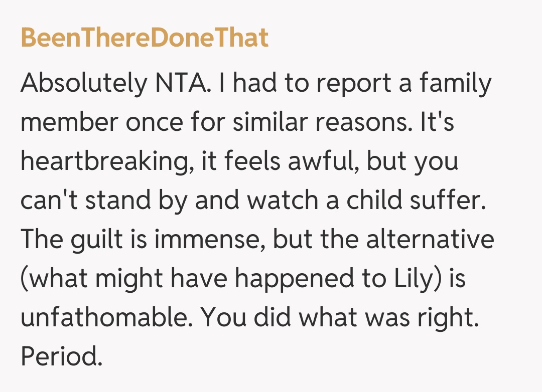The width and height of the screenshot is (542, 392).
Task: Open the BeenThereDoneThat user profile
Action: [145, 39]
